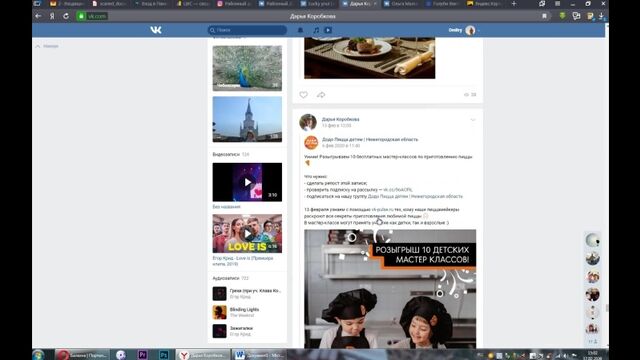The image size is (640, 360).
Task: Open new browser tab with plus
Action: click(x=514, y=4)
